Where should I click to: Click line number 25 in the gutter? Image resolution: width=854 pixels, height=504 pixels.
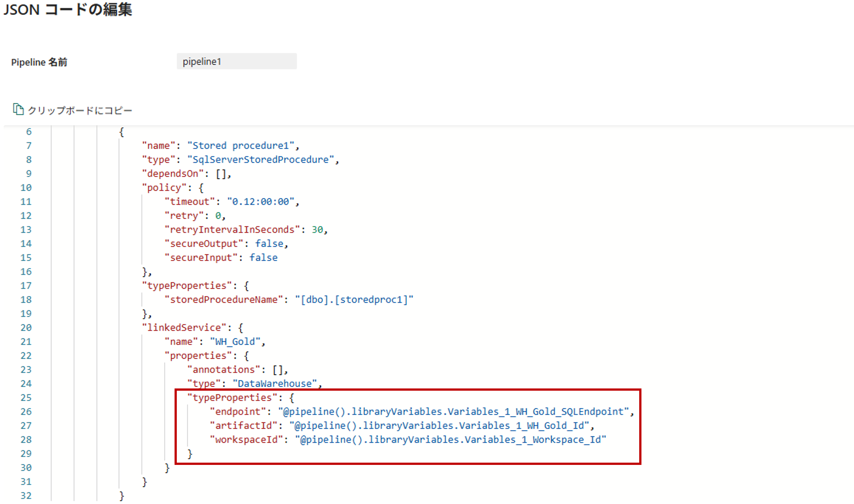click(x=26, y=398)
